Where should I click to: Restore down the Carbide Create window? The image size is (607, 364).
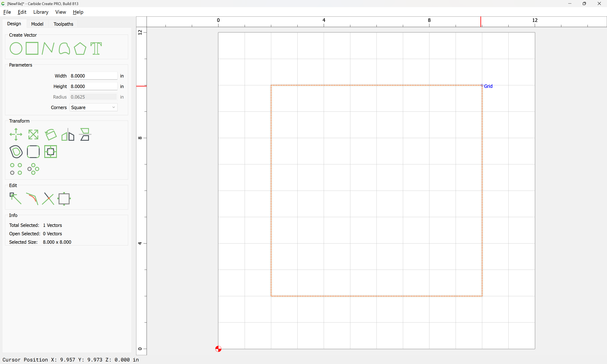[x=584, y=3]
